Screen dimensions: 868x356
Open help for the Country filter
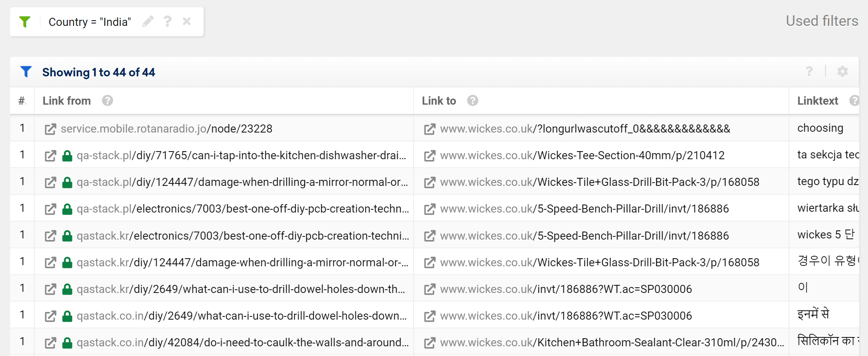(167, 21)
